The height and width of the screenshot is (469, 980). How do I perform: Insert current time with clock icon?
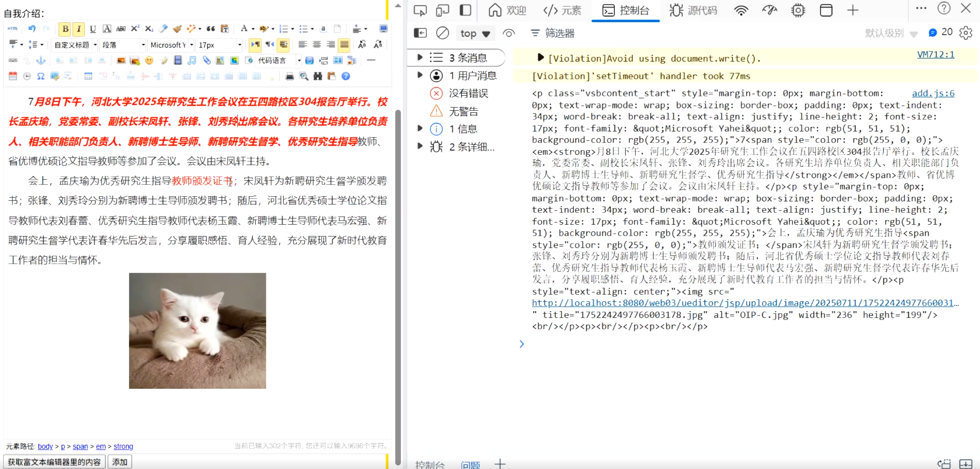tap(27, 76)
